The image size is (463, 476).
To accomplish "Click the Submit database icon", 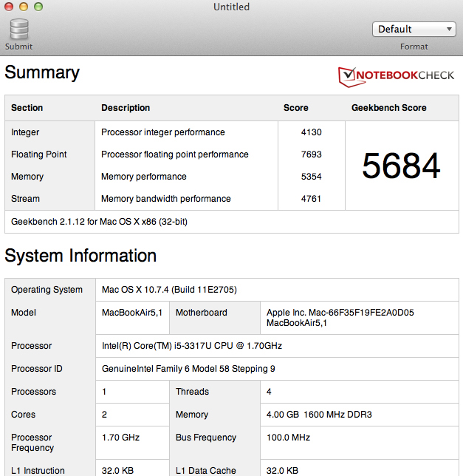I will click(x=19, y=30).
